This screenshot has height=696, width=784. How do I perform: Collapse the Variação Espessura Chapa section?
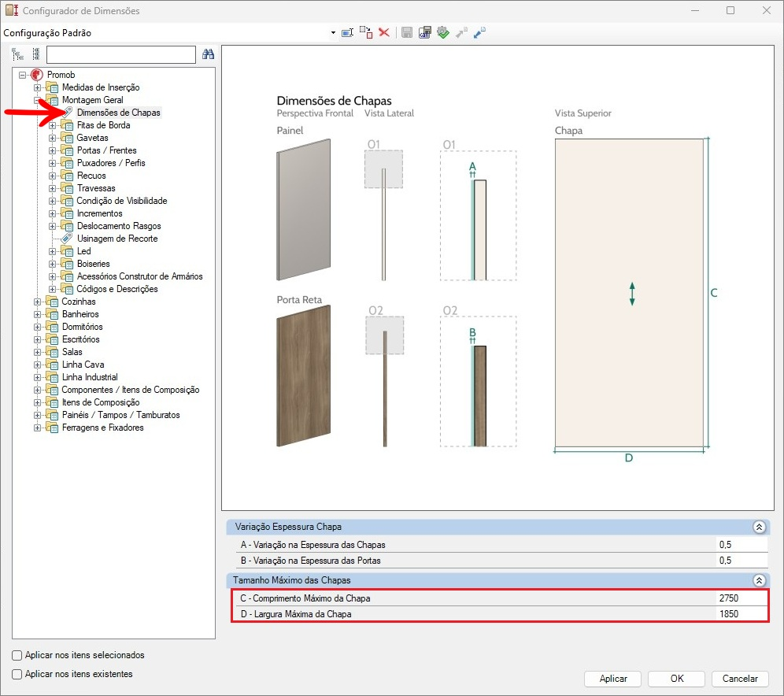[759, 527]
